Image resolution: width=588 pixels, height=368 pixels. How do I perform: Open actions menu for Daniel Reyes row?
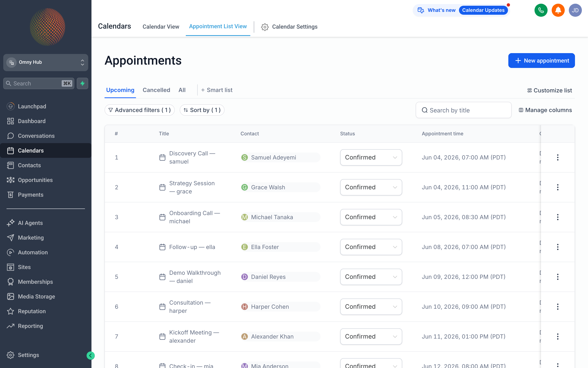558,277
